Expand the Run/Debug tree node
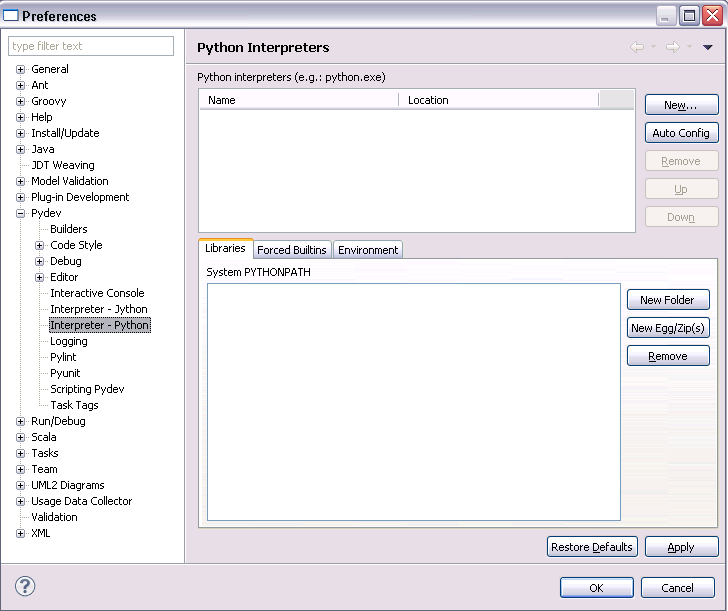Image resolution: width=728 pixels, height=611 pixels. pos(20,421)
